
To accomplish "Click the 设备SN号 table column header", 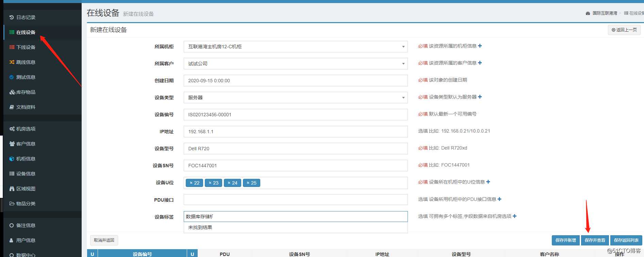I will tap(299, 254).
